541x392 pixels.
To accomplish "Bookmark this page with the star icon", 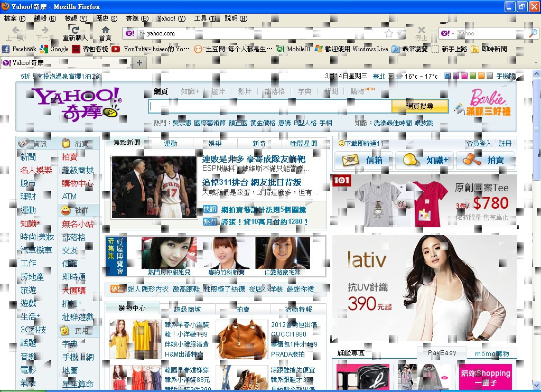I will (x=389, y=33).
